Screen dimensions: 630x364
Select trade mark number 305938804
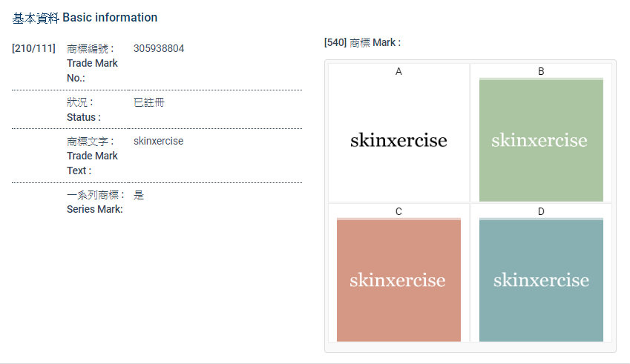[x=159, y=49]
